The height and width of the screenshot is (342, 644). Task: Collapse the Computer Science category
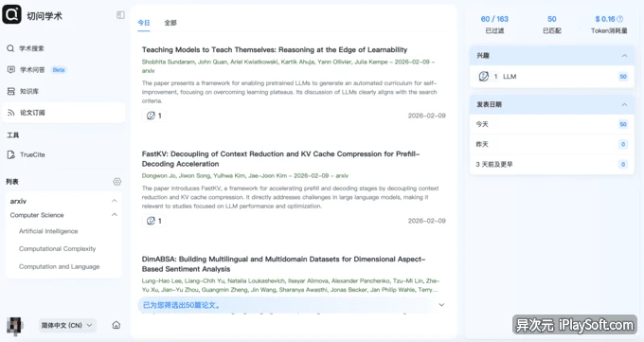click(115, 215)
